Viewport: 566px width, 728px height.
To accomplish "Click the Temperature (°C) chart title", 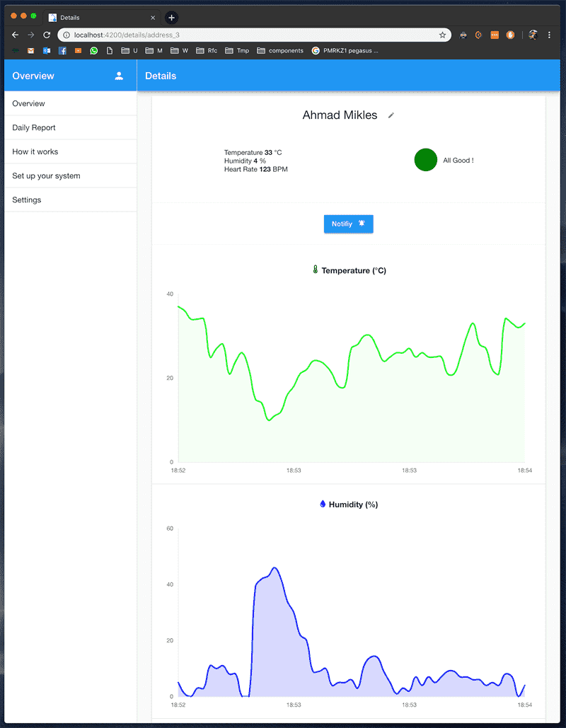I will [354, 271].
